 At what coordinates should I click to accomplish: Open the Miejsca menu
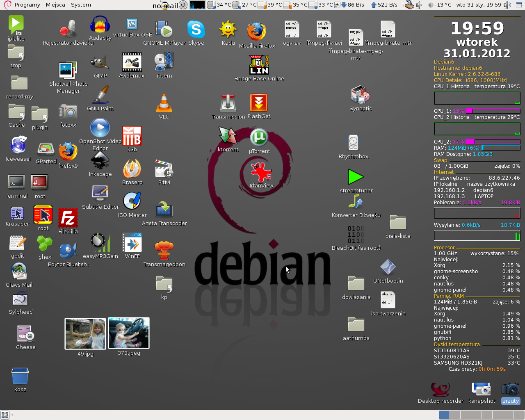coord(55,5)
